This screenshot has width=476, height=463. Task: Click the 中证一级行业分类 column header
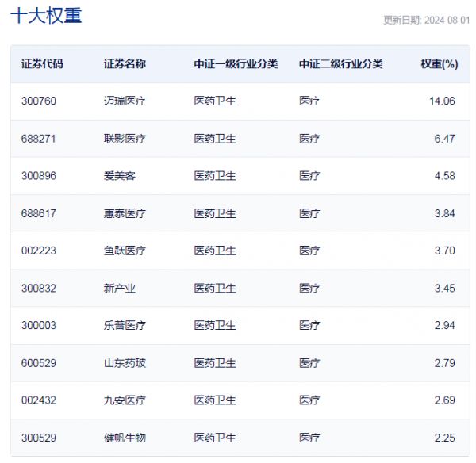(x=236, y=64)
